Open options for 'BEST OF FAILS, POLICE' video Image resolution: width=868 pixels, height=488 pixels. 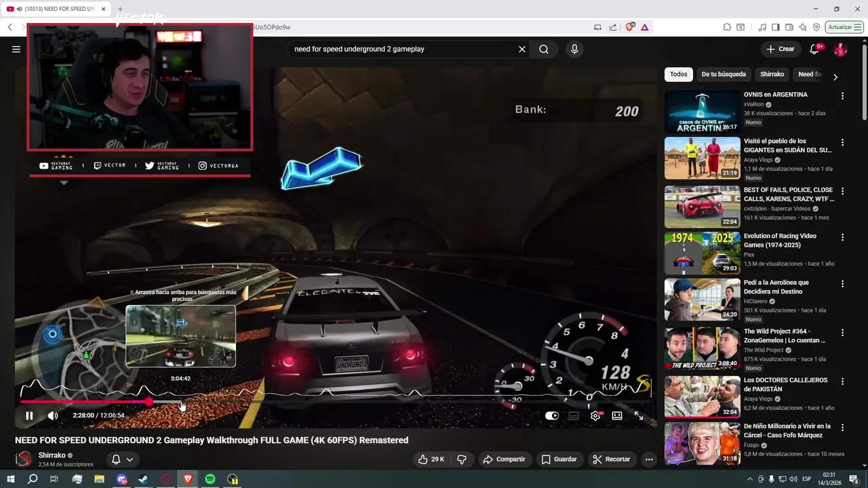(842, 191)
